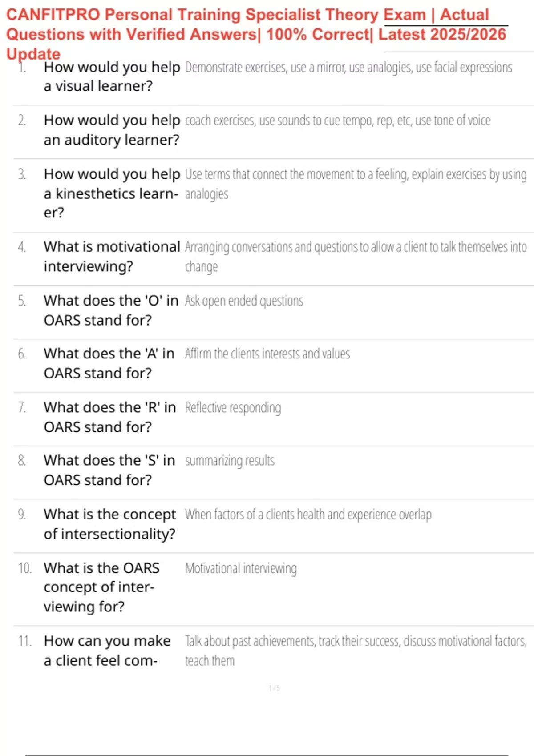Select the 'summarizing results' answer

pyautogui.click(x=230, y=461)
